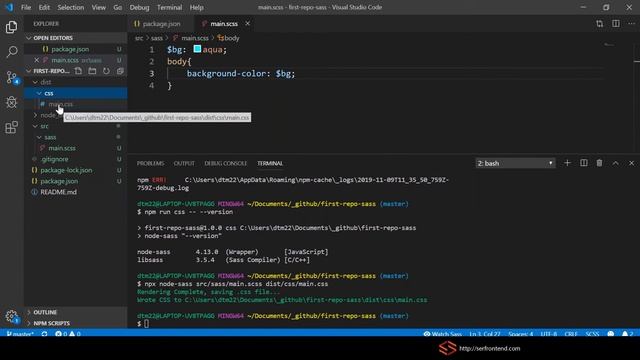Change the UTF-8 encoding setting
This screenshot has height=360, width=640.
pos(549,334)
